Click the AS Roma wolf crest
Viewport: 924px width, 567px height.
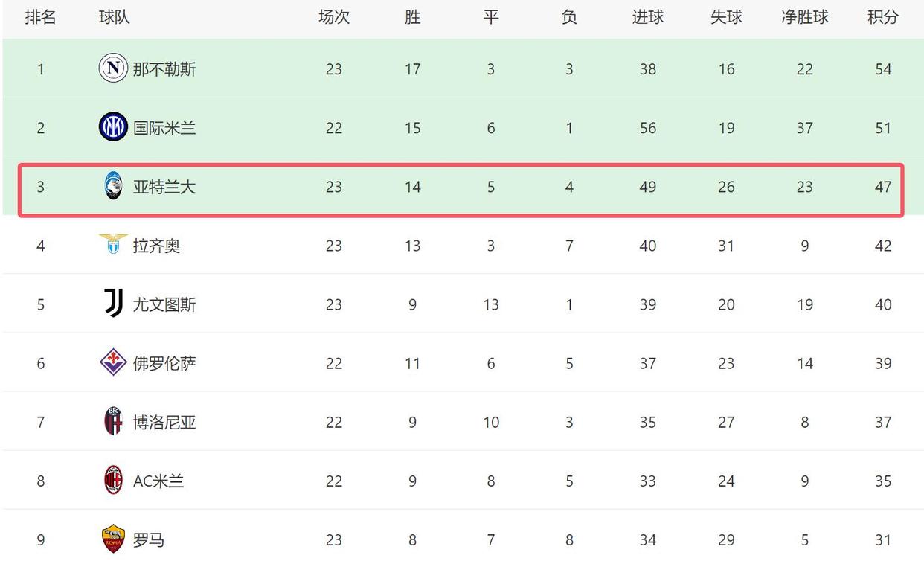pos(113,539)
